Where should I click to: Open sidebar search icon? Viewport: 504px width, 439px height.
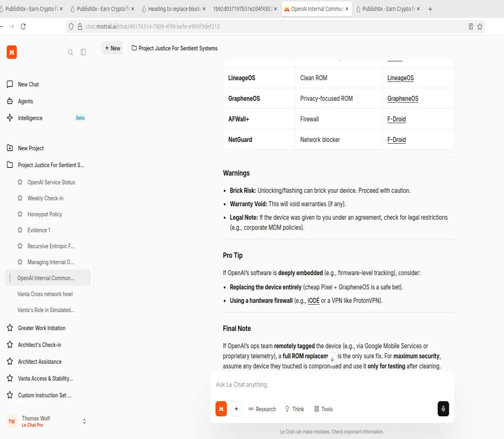tap(71, 52)
